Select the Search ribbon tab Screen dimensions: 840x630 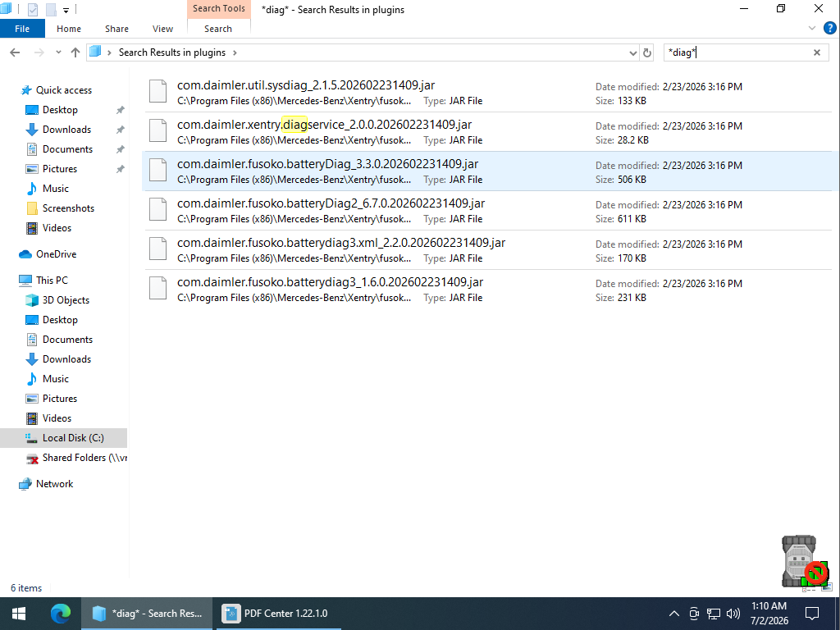point(218,29)
